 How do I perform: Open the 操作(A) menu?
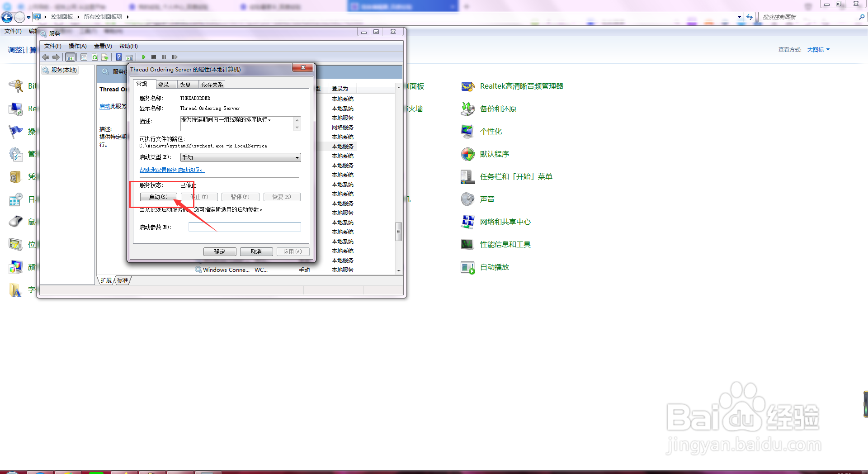pos(77,46)
